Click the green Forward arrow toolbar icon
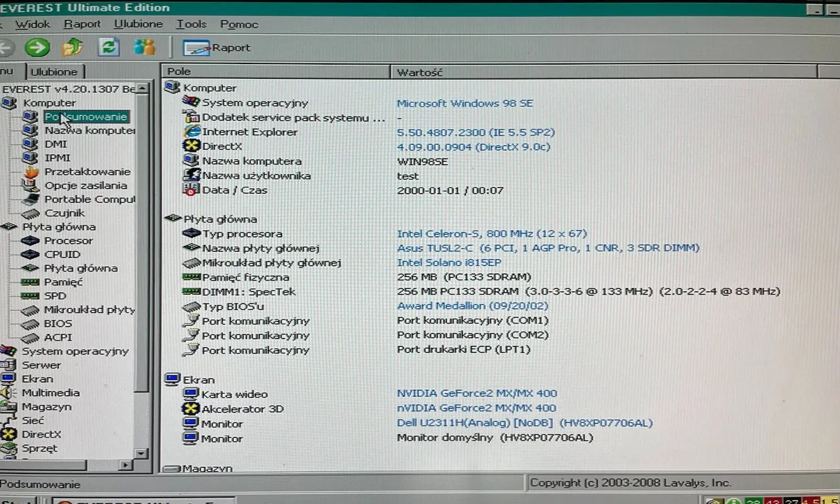Screen dimensions: 840x504 pyautogui.click(x=37, y=48)
